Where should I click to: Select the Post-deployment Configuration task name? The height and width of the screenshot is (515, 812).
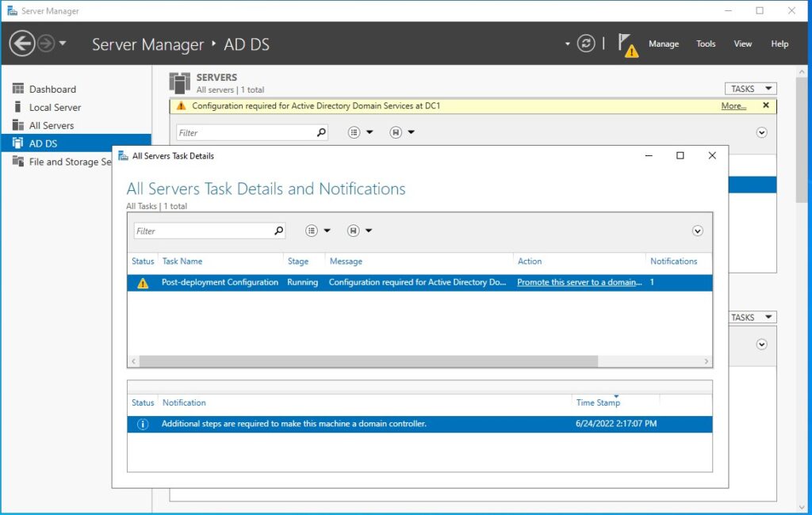tap(220, 282)
